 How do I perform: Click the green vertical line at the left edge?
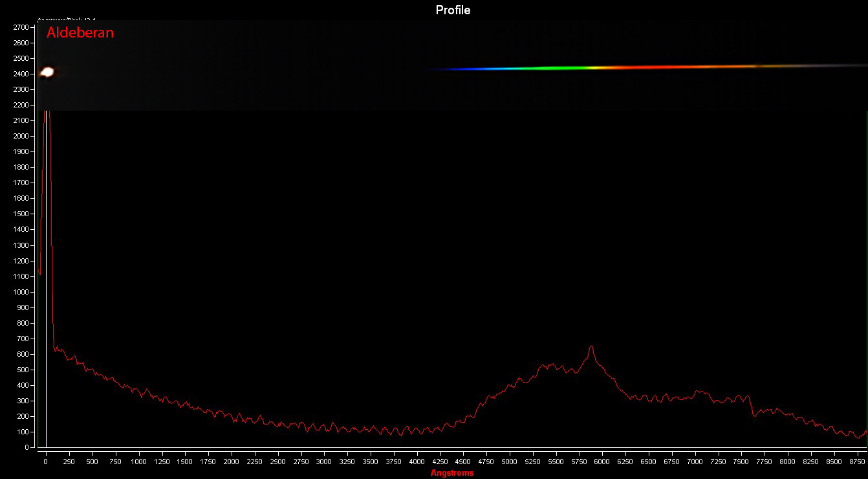tap(38, 259)
